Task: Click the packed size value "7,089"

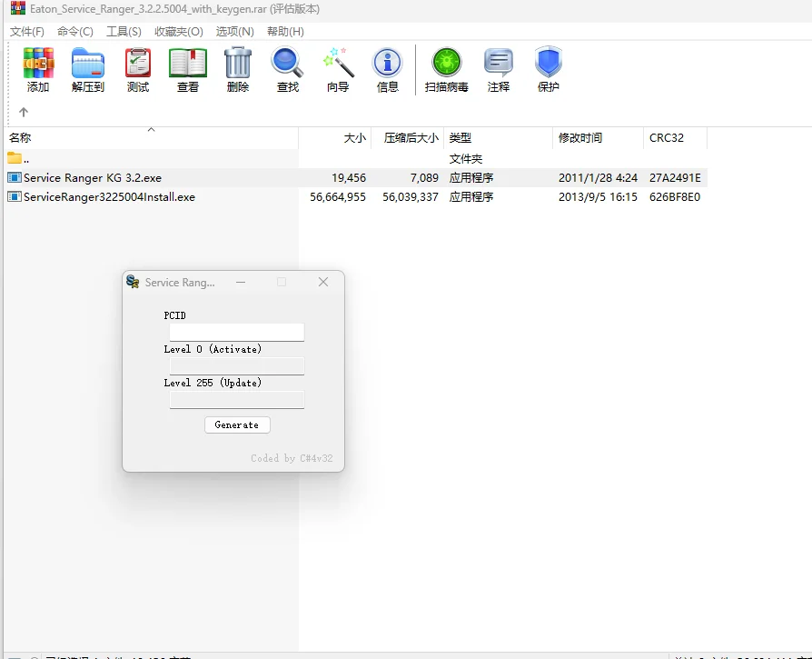Action: (x=424, y=177)
